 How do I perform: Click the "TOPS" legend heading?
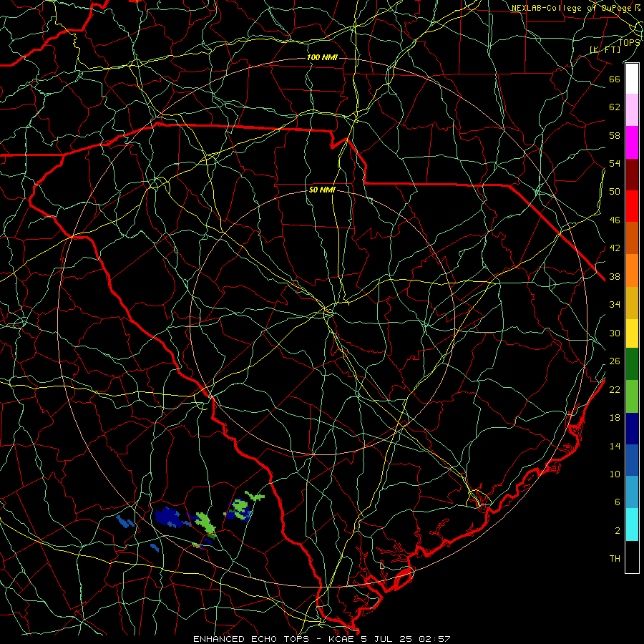point(629,42)
